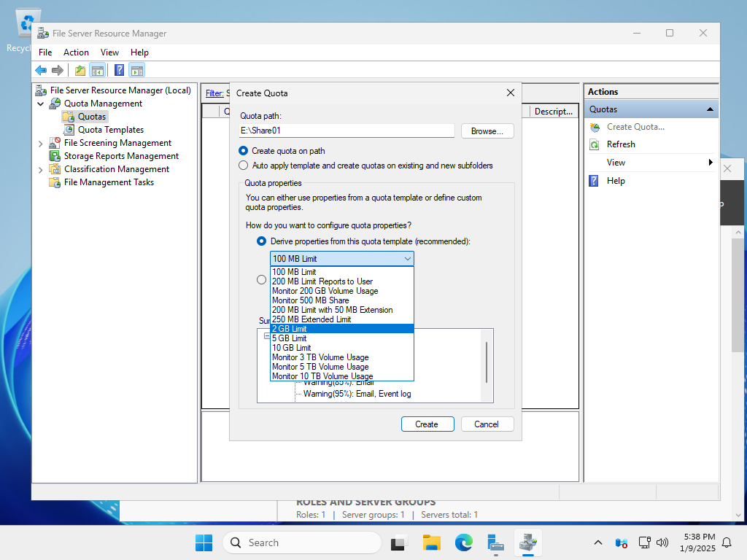This screenshot has height=560, width=747.
Task: Click the Create button
Action: tap(427, 424)
